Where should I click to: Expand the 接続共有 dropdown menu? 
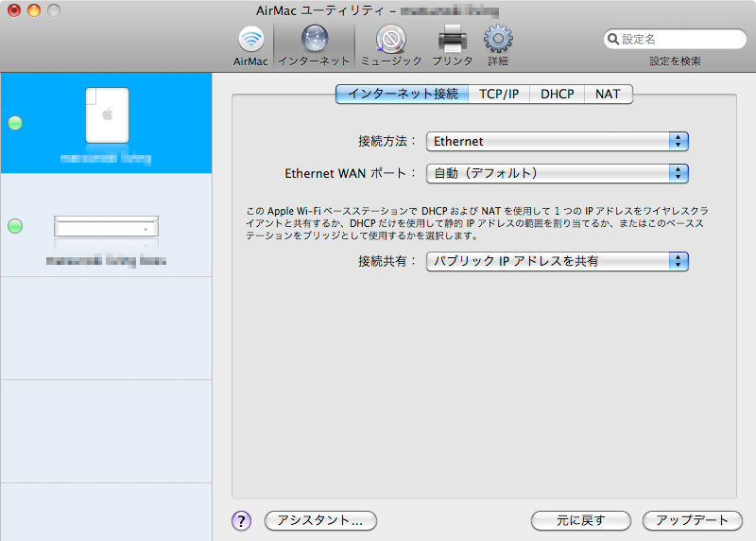[x=558, y=261]
